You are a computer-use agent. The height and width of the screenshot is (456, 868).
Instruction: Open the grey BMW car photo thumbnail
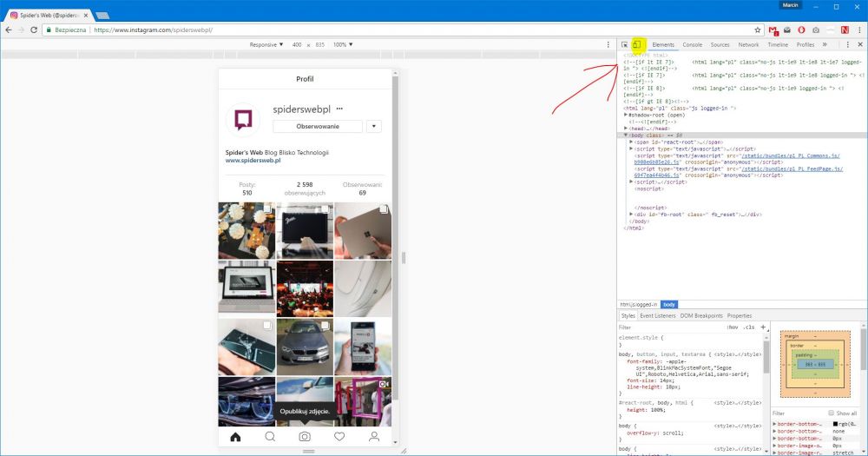305,347
